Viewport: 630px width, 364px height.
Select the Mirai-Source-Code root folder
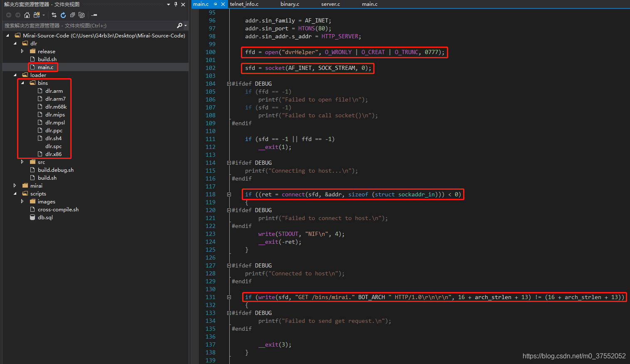104,36
